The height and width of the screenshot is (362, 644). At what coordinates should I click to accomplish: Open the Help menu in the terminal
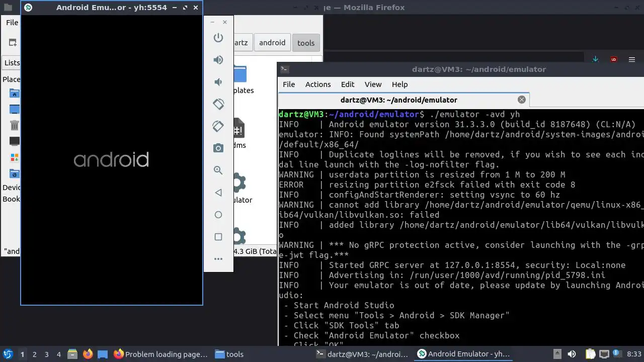399,84
